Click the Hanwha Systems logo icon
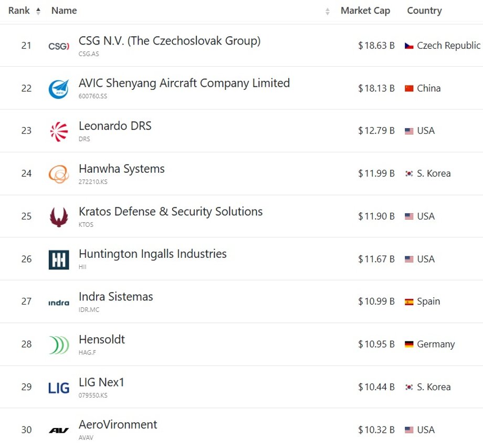 59,174
